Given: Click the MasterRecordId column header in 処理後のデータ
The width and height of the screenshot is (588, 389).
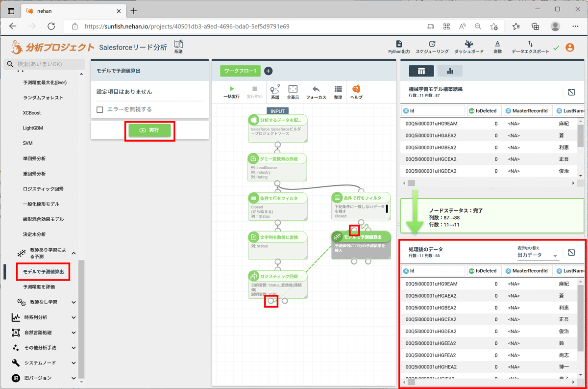Looking at the screenshot, I should point(528,271).
